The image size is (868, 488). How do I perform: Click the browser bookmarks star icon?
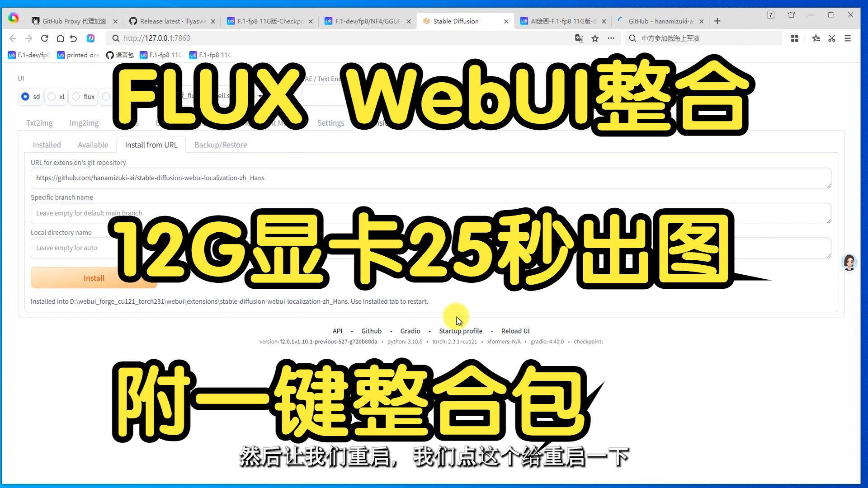tap(594, 38)
